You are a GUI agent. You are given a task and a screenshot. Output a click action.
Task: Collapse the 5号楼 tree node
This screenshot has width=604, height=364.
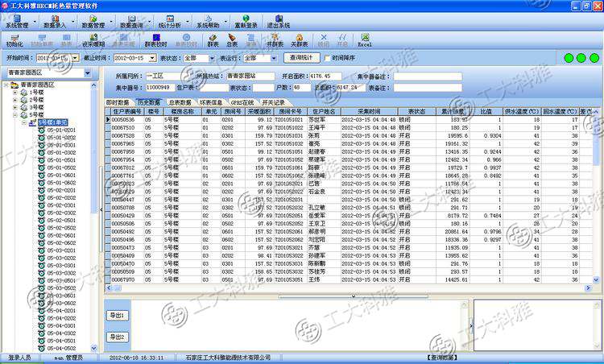point(15,115)
